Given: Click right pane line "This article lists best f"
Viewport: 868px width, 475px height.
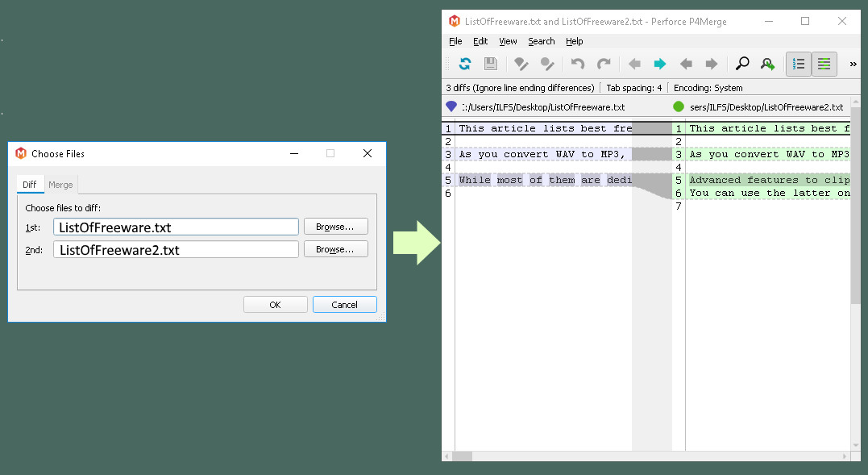Looking at the screenshot, I should click(770, 128).
